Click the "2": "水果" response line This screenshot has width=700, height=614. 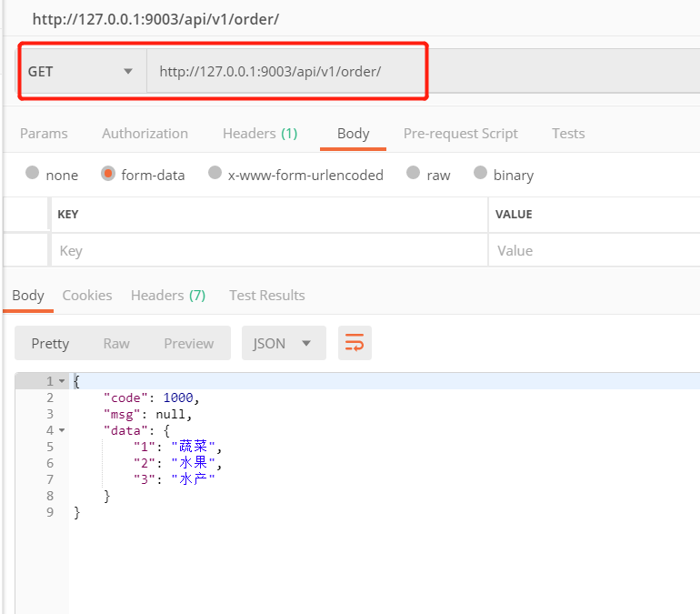coord(177,463)
